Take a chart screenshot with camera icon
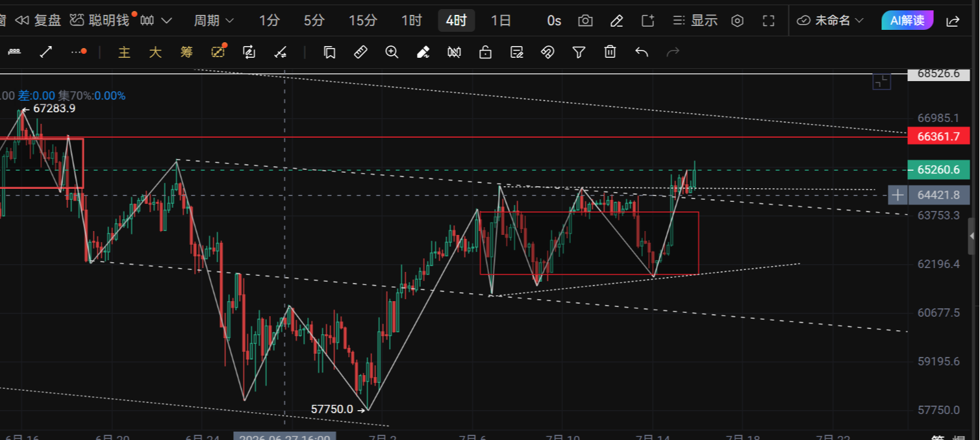 (585, 21)
